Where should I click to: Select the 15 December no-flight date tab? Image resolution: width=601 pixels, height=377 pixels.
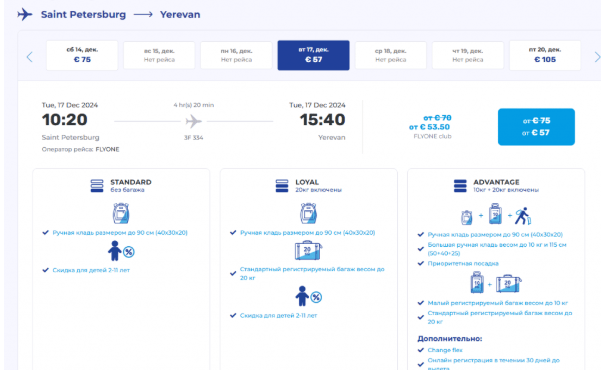tap(159, 56)
